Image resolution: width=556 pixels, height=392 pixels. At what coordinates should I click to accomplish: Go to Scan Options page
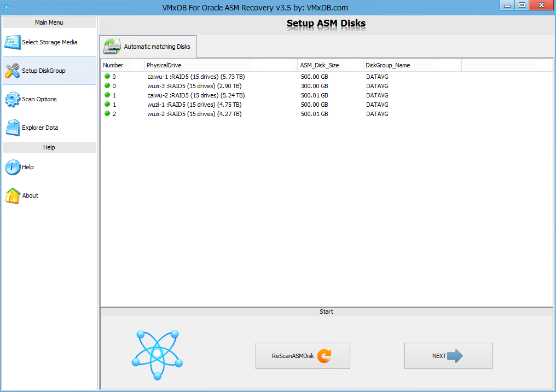point(49,99)
